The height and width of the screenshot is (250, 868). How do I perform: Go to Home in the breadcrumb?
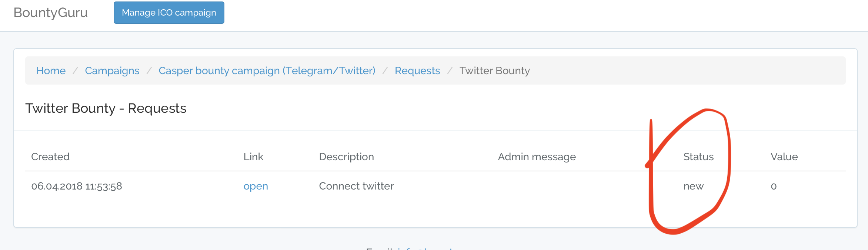point(51,70)
